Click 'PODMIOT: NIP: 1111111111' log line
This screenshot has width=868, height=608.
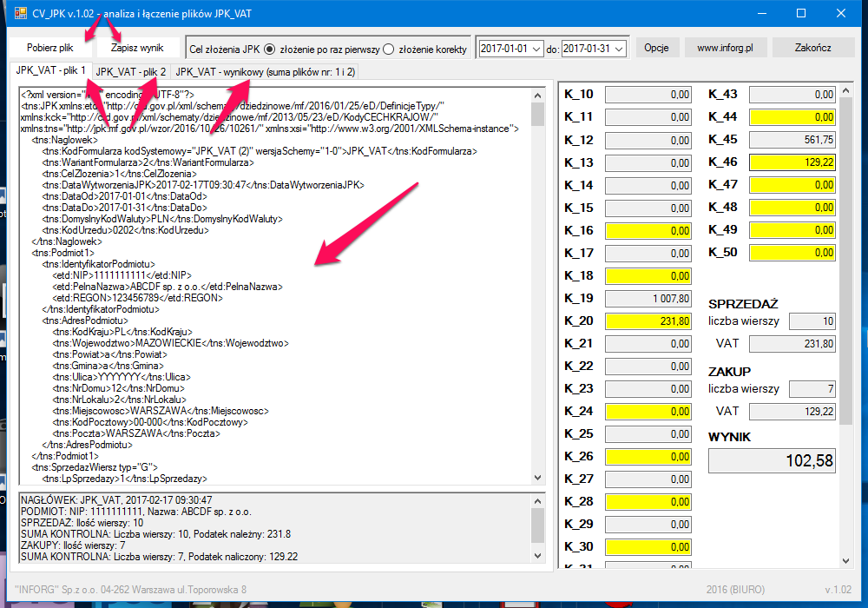pyautogui.click(x=136, y=512)
